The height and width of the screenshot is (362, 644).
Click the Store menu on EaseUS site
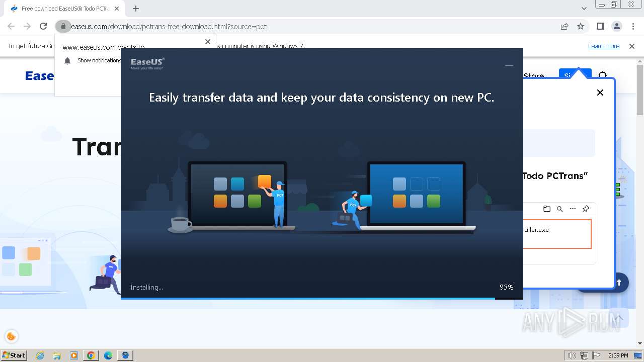point(533,76)
